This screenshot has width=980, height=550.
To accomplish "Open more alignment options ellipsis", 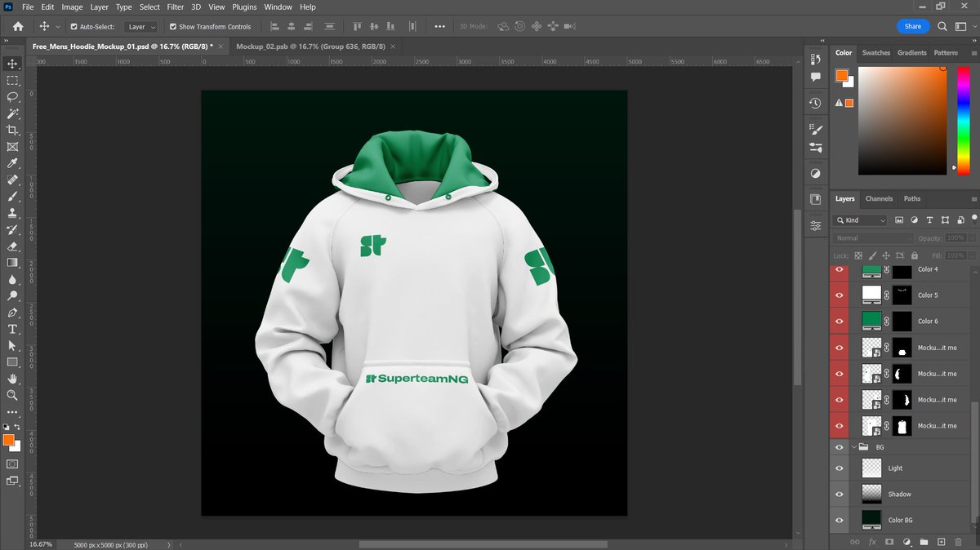I will coord(440,27).
